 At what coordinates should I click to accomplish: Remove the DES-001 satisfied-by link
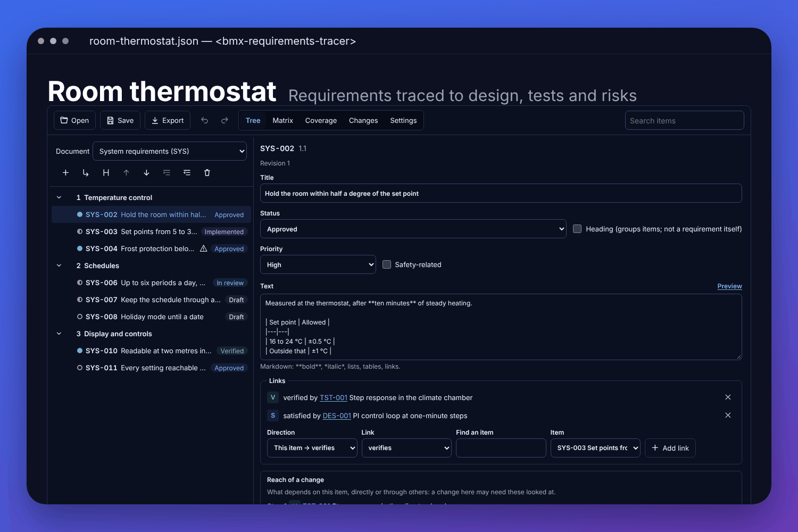(728, 415)
